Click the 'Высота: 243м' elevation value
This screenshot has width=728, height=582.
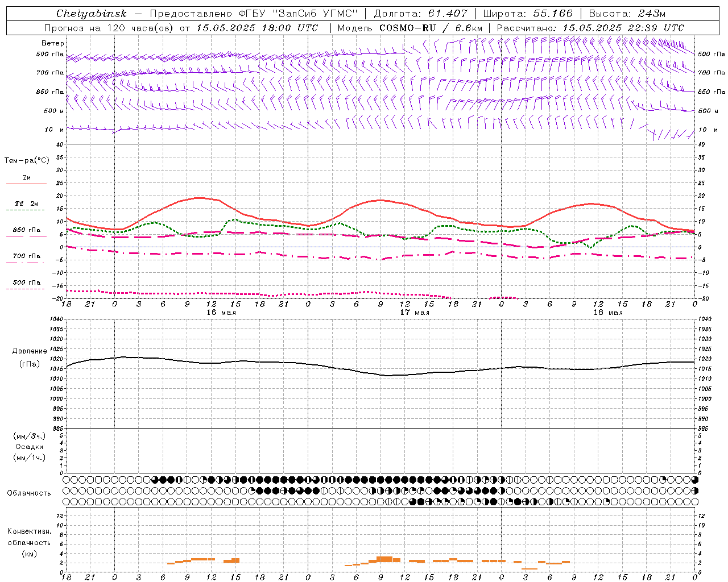click(627, 14)
